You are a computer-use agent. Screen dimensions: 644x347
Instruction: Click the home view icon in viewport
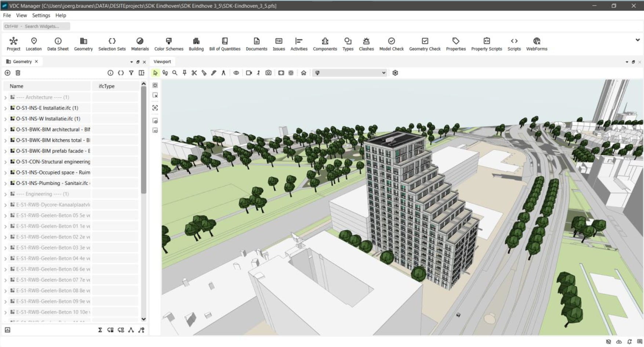pos(303,73)
